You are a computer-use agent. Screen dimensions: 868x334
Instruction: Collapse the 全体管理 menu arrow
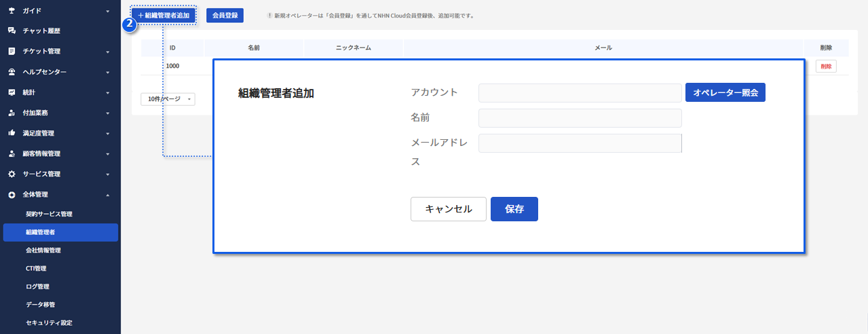point(107,195)
